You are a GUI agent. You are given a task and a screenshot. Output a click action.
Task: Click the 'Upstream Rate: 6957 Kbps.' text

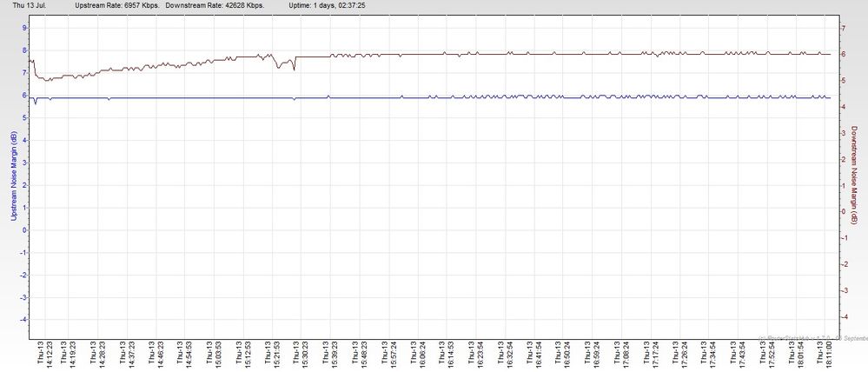(117, 5)
